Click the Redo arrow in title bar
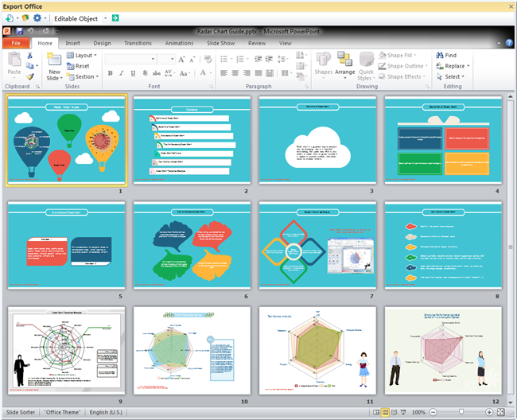The height and width of the screenshot is (420, 517). click(46, 31)
